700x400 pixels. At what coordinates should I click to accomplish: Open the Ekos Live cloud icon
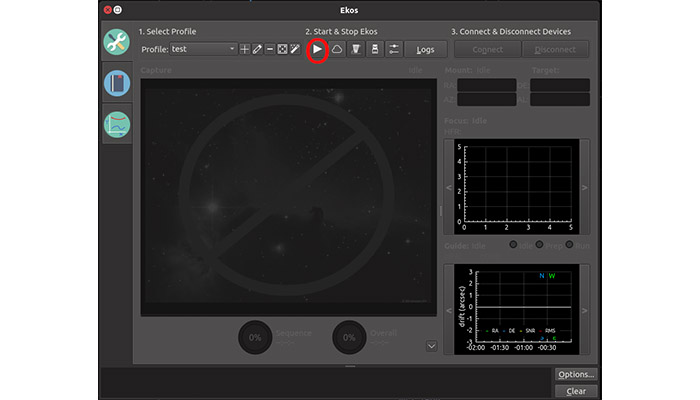[337, 49]
